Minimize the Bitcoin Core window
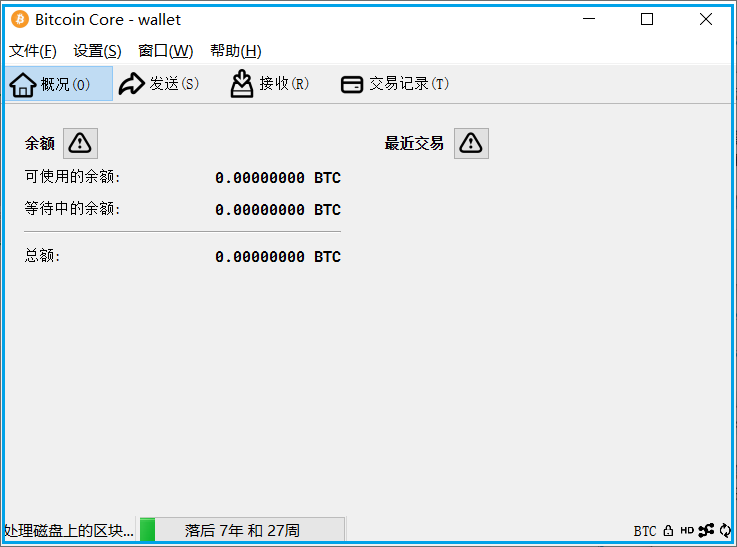 click(589, 19)
